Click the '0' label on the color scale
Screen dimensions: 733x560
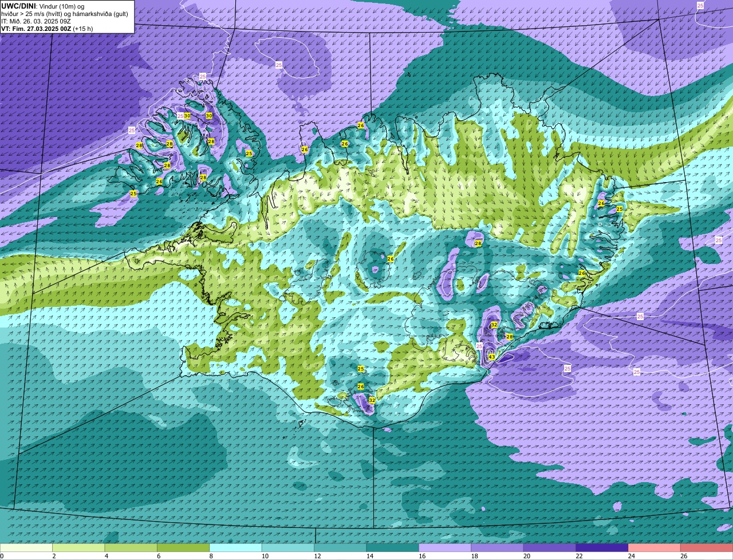(x=2, y=556)
